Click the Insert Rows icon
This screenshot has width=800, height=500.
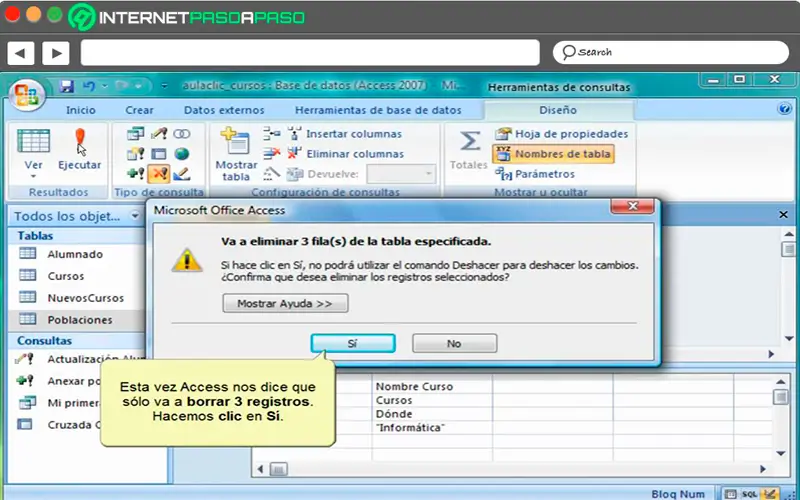pos(271,134)
